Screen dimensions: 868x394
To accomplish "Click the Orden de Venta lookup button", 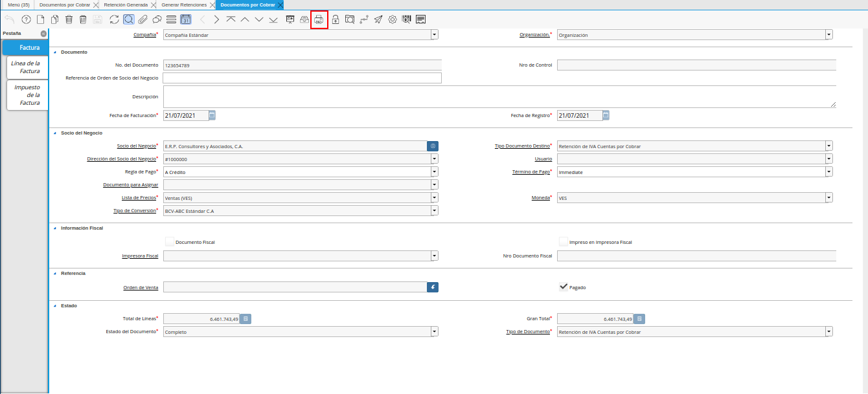I will coord(433,287).
